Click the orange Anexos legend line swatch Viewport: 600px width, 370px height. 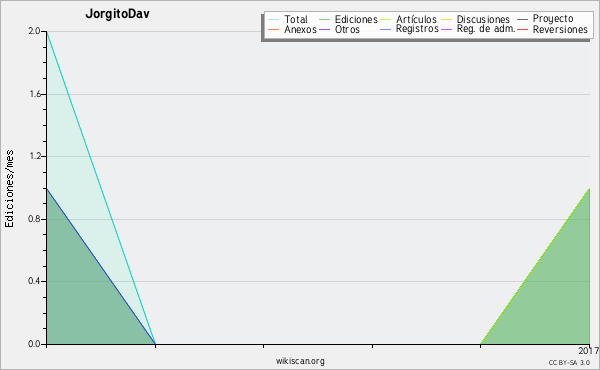(274, 29)
